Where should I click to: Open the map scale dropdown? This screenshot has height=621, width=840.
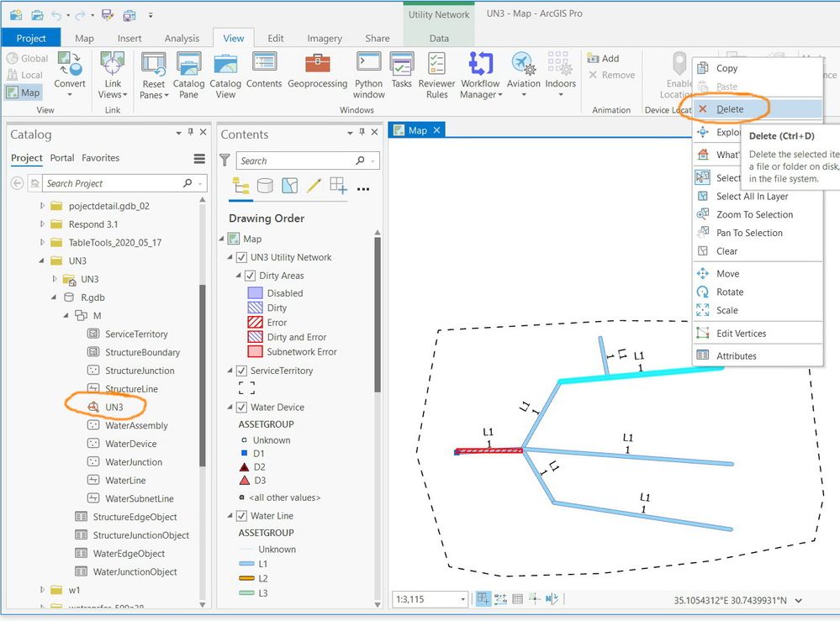[x=462, y=599]
